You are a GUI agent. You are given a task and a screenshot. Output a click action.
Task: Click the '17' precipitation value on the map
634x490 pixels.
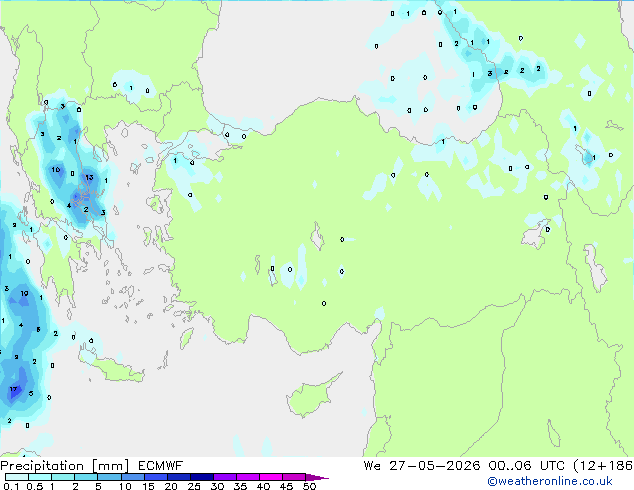click(x=14, y=389)
